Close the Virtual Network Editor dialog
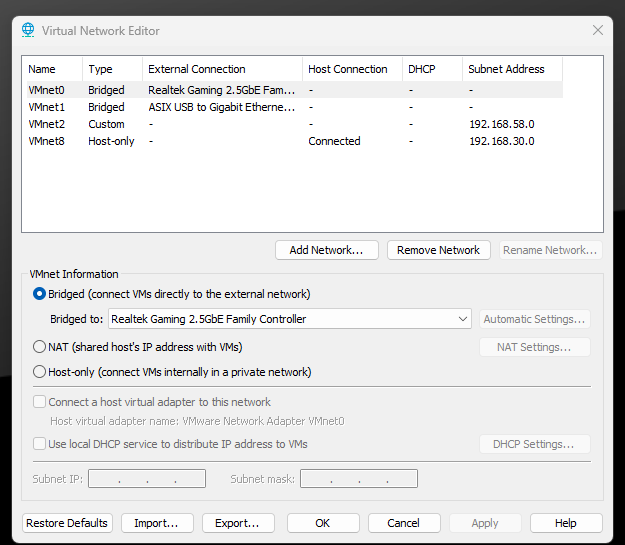 point(597,30)
